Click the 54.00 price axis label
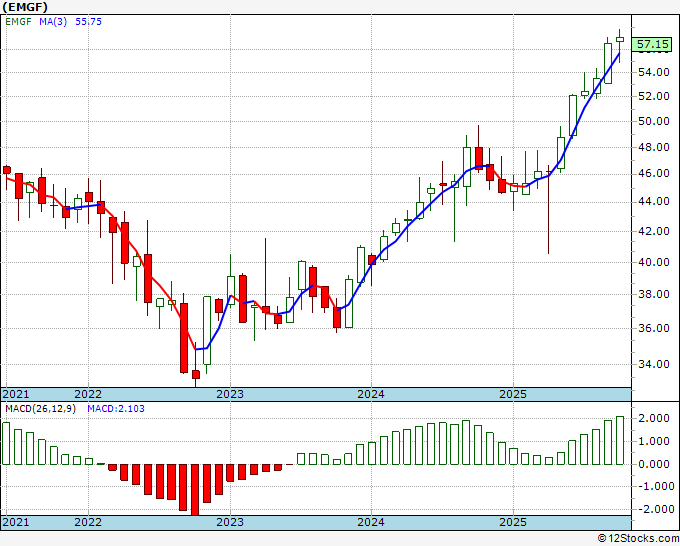 tap(654, 72)
